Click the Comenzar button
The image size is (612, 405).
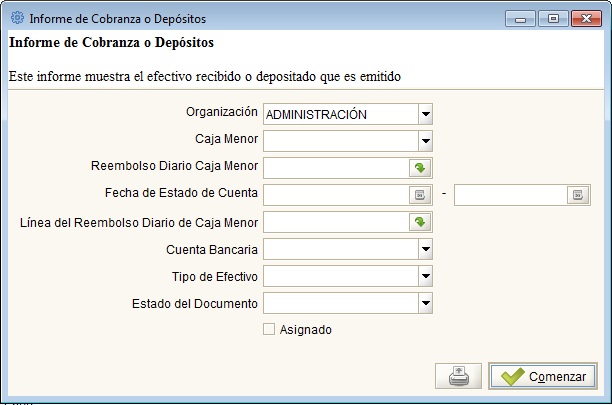543,376
